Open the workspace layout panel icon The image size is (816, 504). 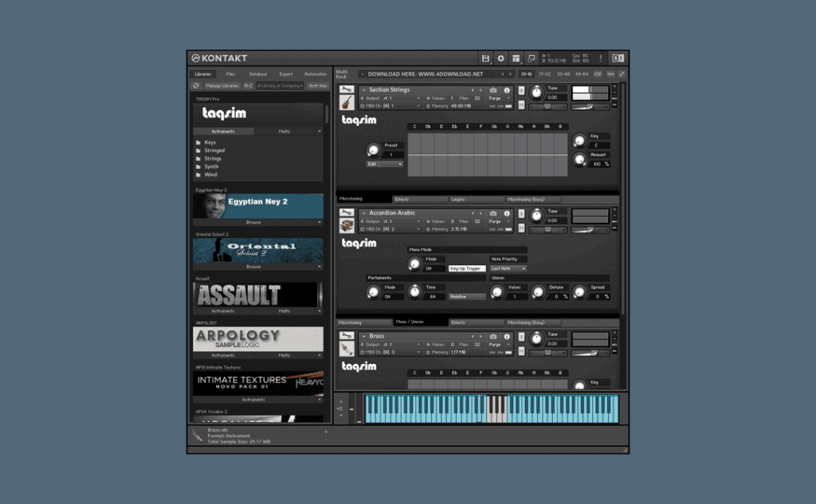tap(516, 58)
